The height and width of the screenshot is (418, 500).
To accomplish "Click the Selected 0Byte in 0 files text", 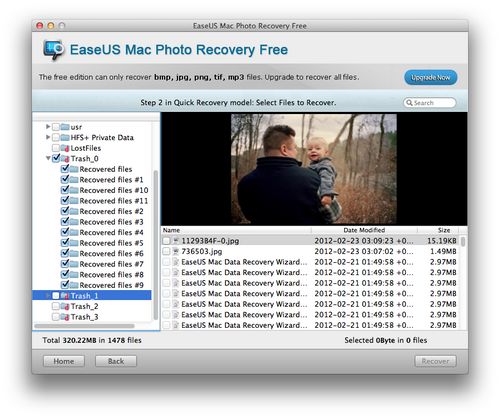I will [386, 340].
